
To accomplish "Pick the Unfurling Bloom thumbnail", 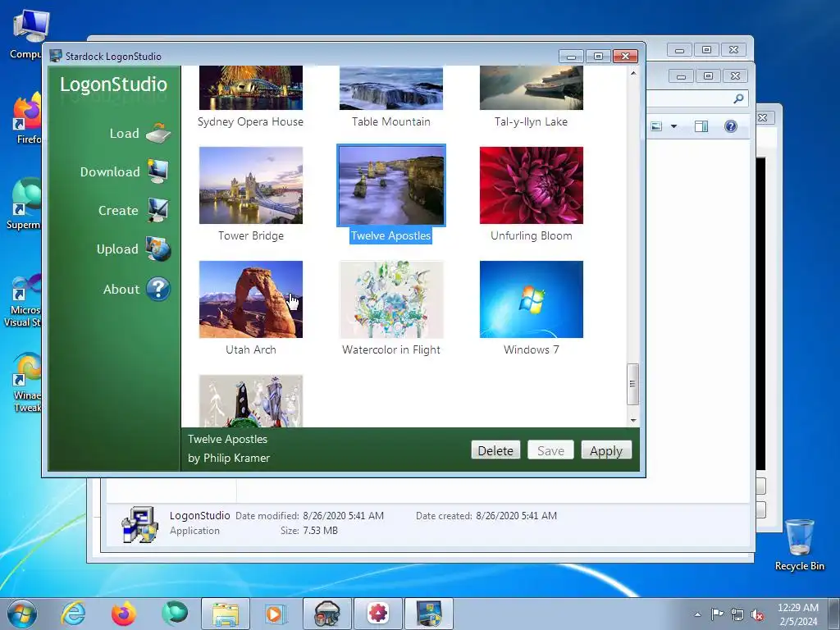I will pyautogui.click(x=532, y=185).
